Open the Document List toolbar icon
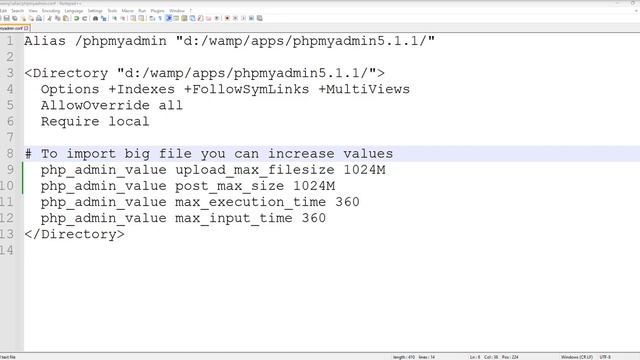The image size is (640, 360). point(192,18)
